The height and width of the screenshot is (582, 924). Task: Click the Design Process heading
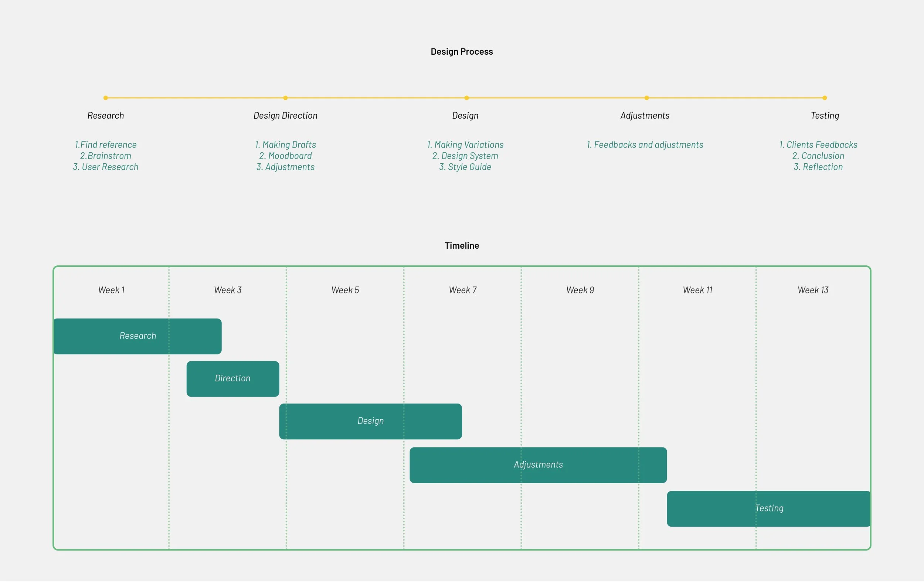pyautogui.click(x=462, y=52)
